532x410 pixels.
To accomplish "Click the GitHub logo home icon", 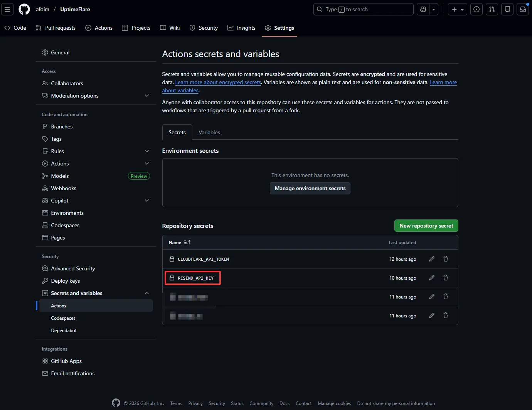I will 24,9.
